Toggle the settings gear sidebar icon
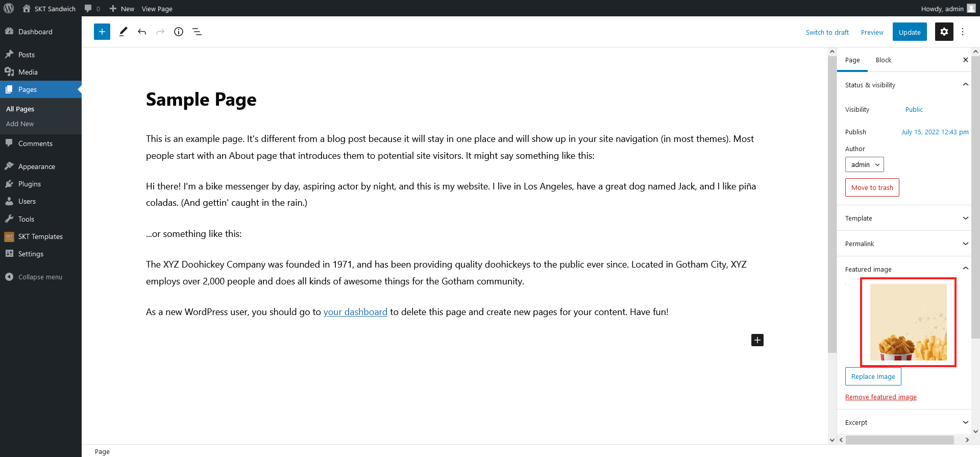The width and height of the screenshot is (980, 457). coord(944,32)
